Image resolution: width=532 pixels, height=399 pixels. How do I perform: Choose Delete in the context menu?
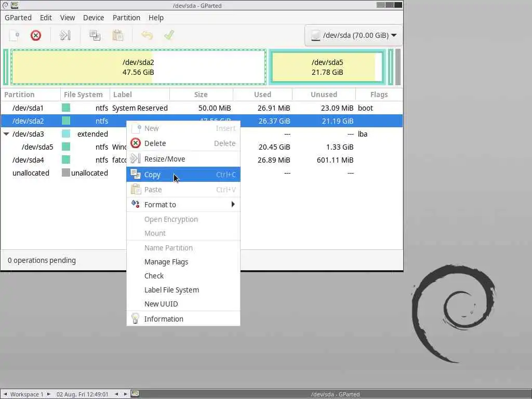[x=183, y=143]
